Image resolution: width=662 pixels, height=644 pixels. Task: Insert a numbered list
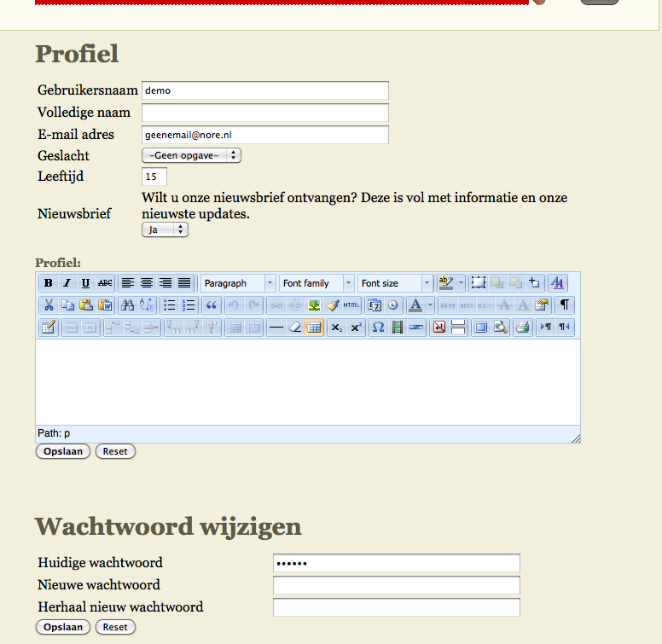[x=189, y=305]
